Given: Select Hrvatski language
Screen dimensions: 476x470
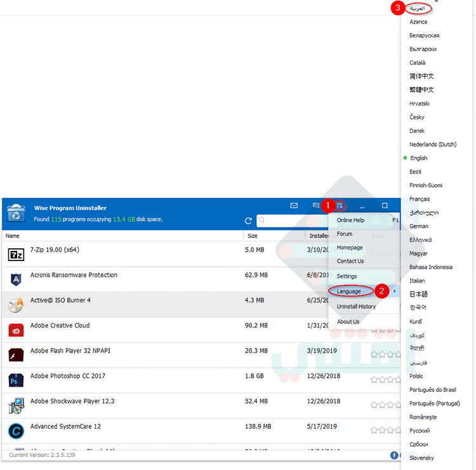Looking at the screenshot, I should (x=420, y=104).
